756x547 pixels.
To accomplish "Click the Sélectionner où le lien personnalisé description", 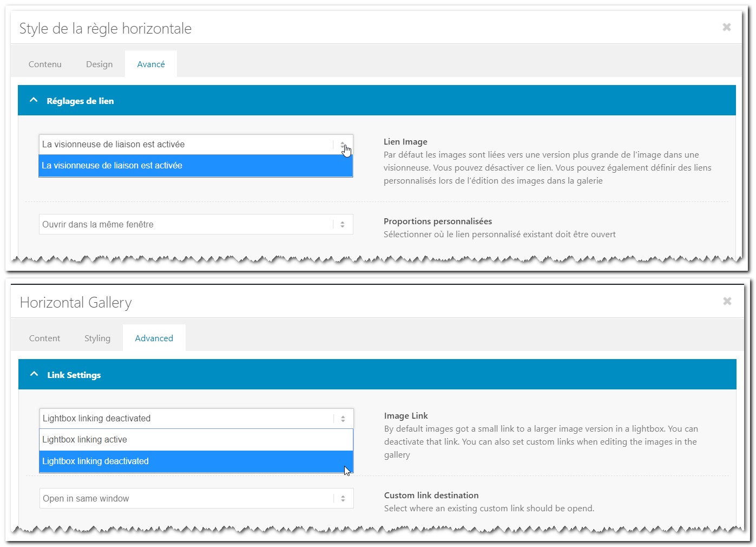I will 499,234.
